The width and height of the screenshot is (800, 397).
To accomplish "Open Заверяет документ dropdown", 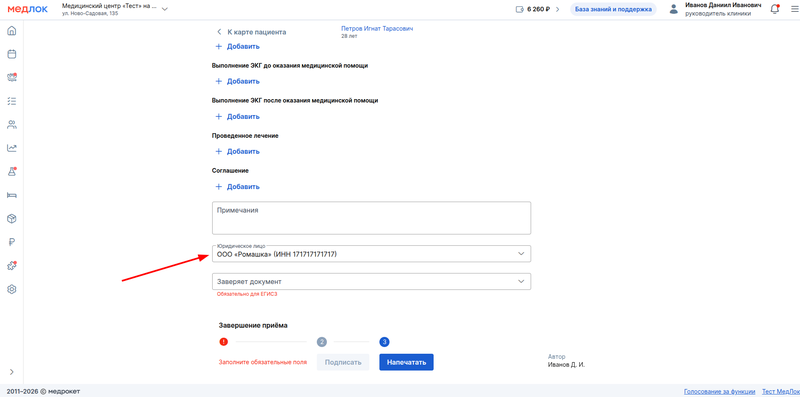I will pos(371,281).
